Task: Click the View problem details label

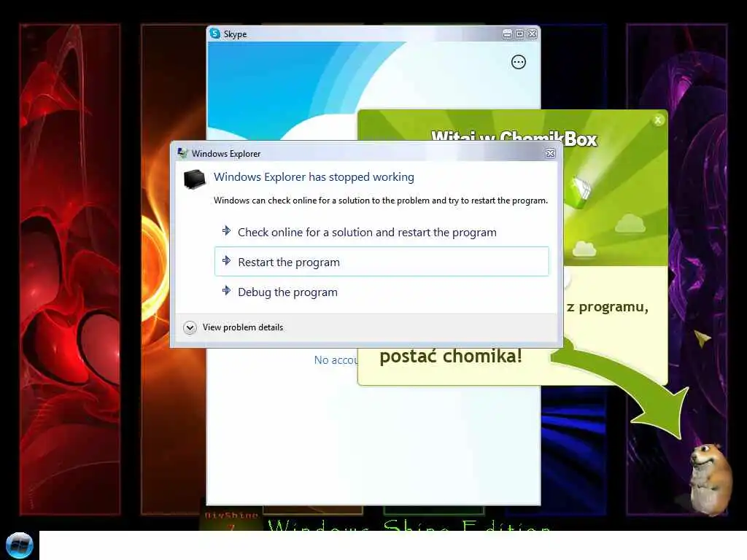Action: [243, 327]
